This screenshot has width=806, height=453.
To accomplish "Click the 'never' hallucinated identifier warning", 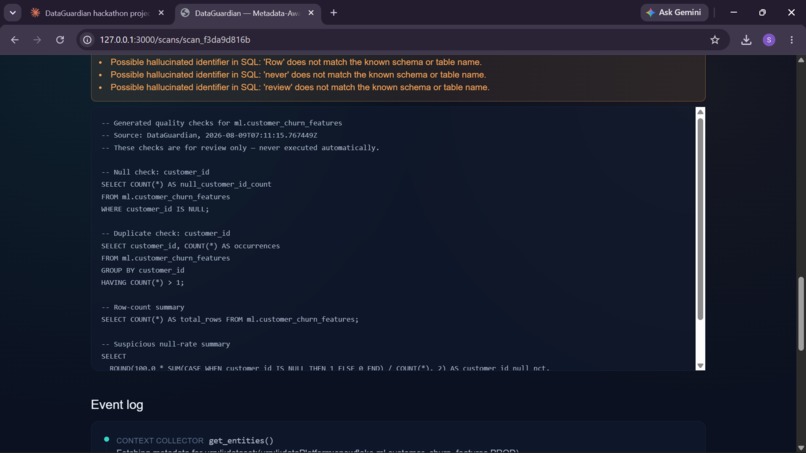I will (x=298, y=75).
